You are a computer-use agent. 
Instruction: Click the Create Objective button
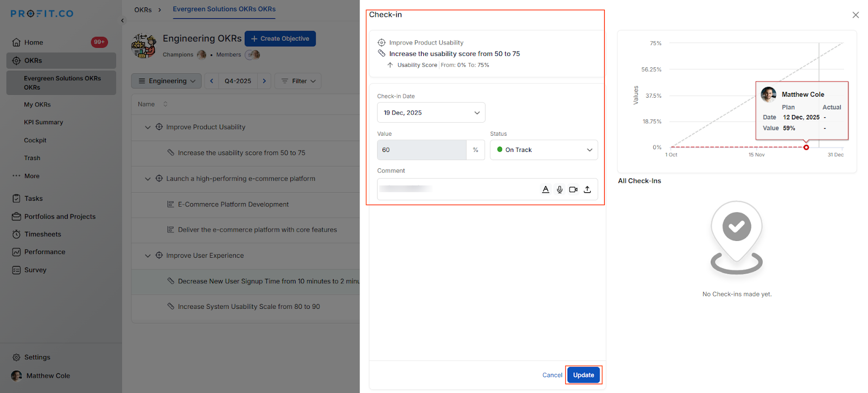coord(280,39)
